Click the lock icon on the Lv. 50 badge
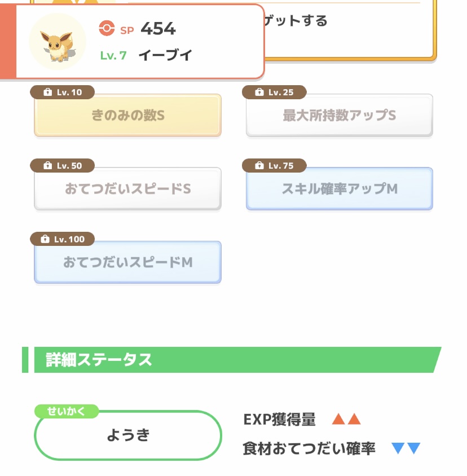 [x=48, y=165]
